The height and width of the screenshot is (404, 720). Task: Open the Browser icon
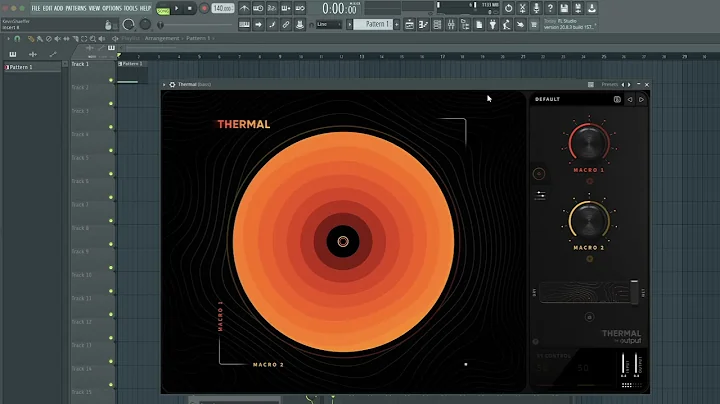click(x=465, y=25)
